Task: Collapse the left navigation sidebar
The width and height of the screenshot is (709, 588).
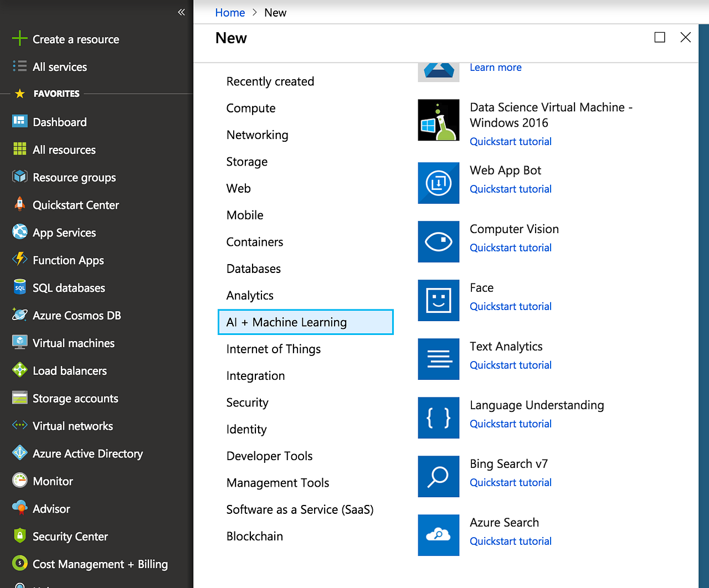Action: [x=181, y=12]
